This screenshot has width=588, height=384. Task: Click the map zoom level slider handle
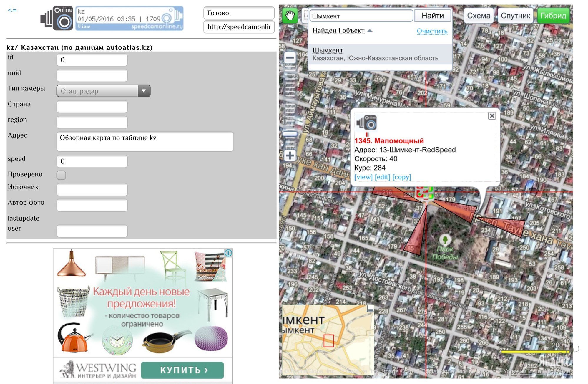pyautogui.click(x=290, y=134)
